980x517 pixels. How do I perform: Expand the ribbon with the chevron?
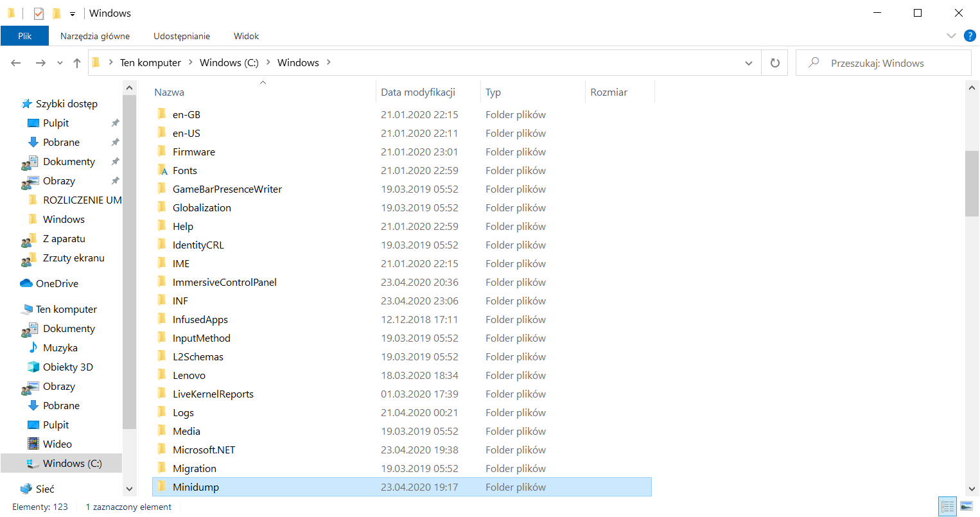click(x=951, y=36)
